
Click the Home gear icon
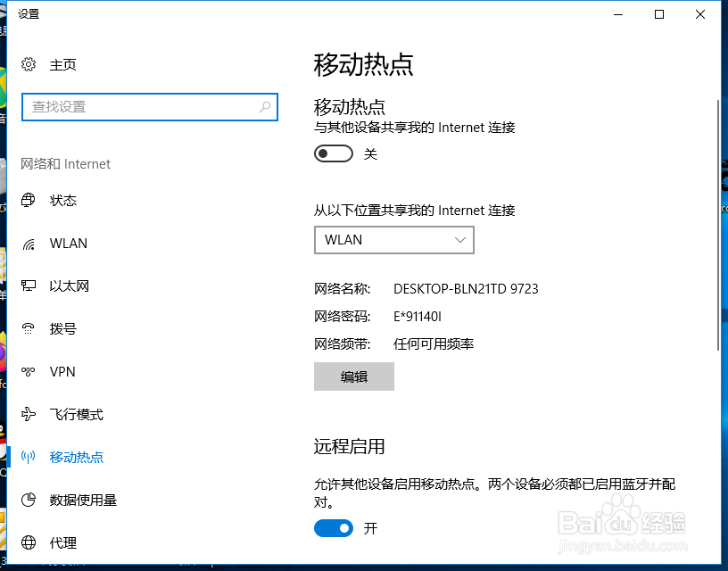[x=29, y=64]
